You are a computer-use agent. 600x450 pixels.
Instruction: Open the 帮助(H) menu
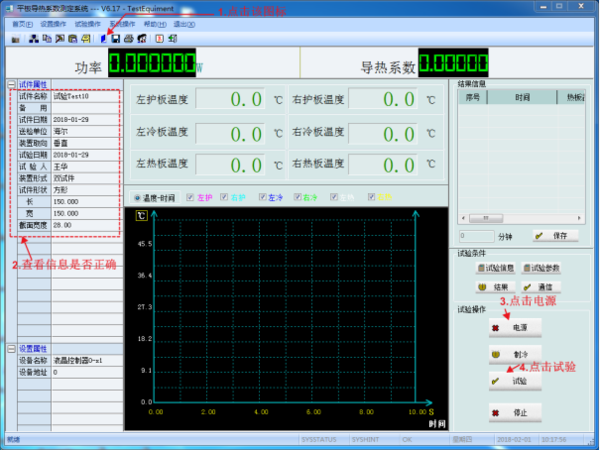pos(155,24)
